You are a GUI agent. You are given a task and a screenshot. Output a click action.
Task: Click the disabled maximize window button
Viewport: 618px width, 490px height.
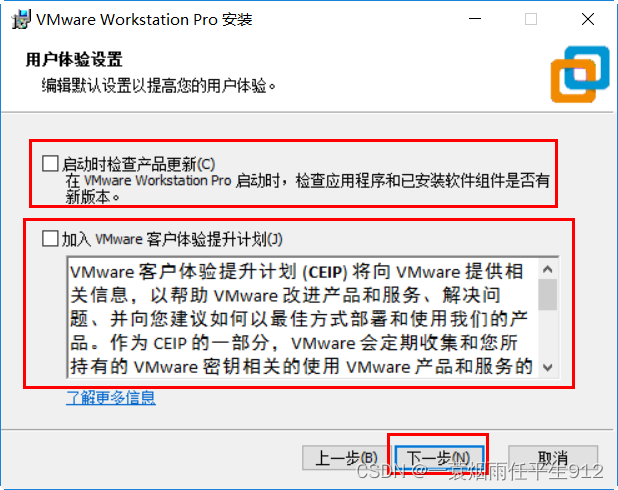coord(531,19)
